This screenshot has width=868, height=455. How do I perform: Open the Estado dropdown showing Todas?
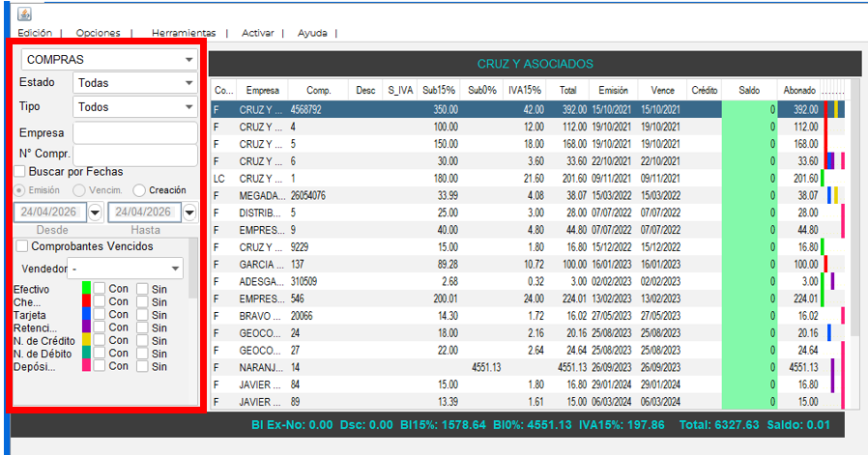click(135, 83)
